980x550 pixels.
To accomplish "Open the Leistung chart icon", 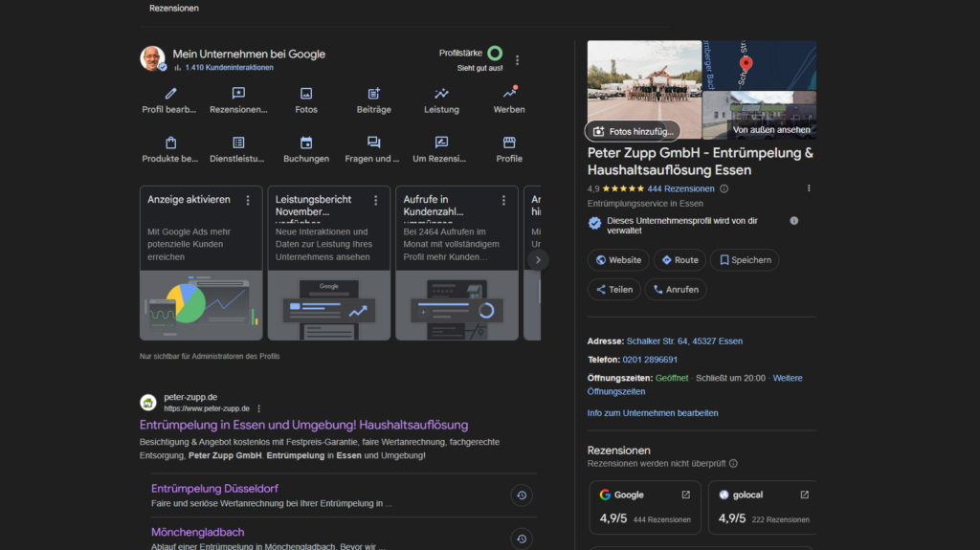I will coord(441,94).
